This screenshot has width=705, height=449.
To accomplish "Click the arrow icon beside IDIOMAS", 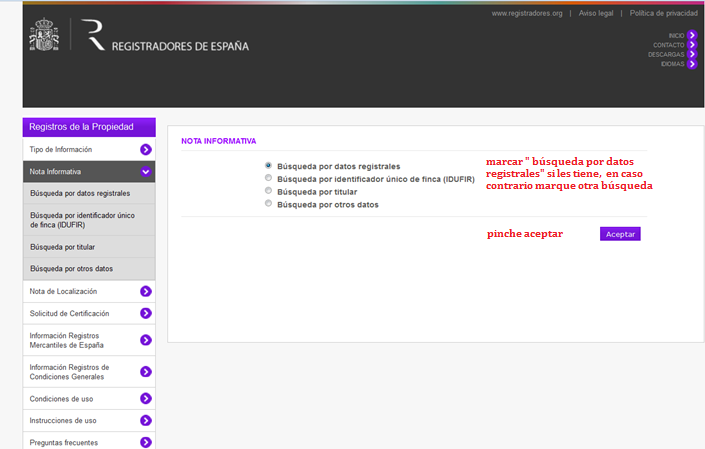I will click(692, 64).
